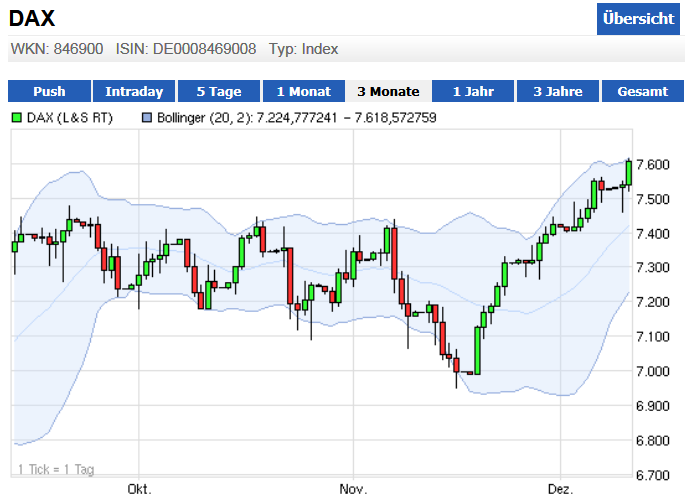
Task: Click the 7.100 price axis label
Action: 653,337
